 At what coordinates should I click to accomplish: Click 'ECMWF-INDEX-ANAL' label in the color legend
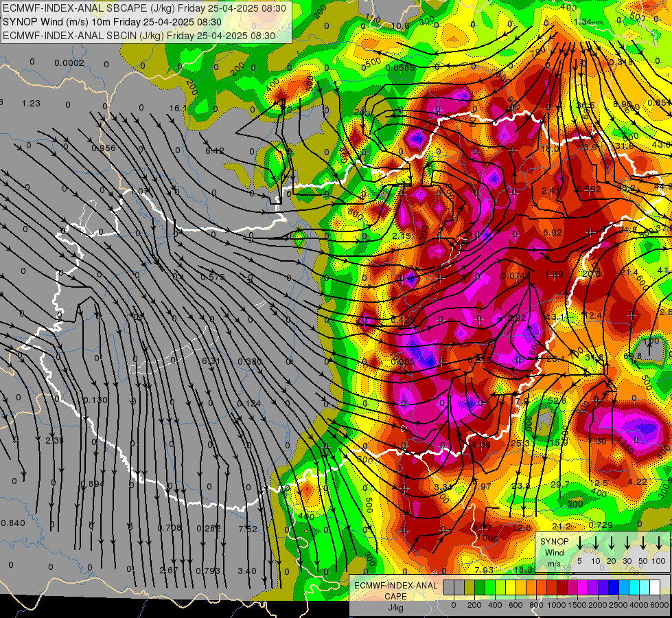(x=395, y=586)
